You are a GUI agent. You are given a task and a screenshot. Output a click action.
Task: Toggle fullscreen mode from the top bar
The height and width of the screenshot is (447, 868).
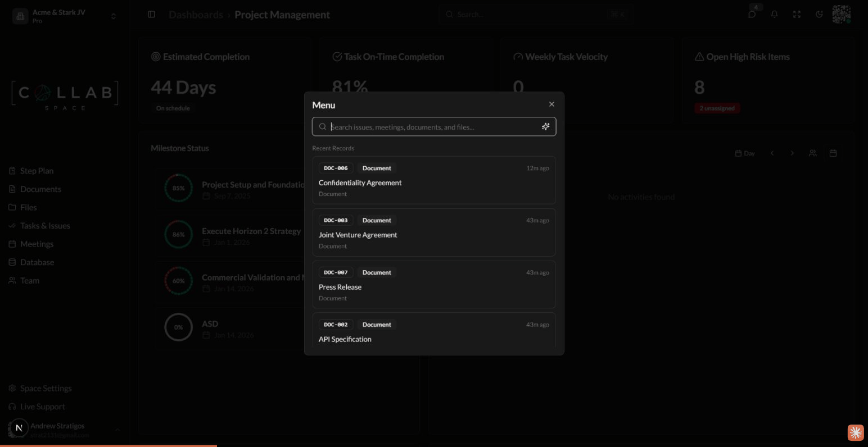[797, 14]
